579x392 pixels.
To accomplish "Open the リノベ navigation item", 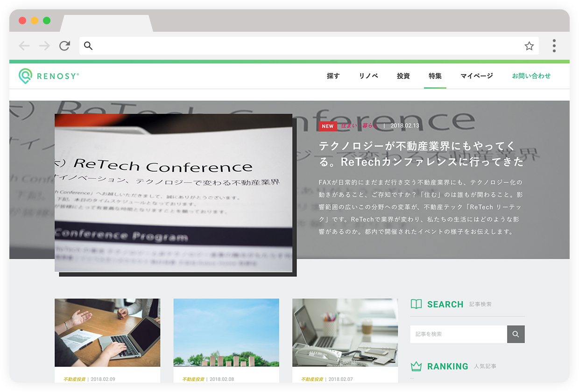I will pos(368,76).
